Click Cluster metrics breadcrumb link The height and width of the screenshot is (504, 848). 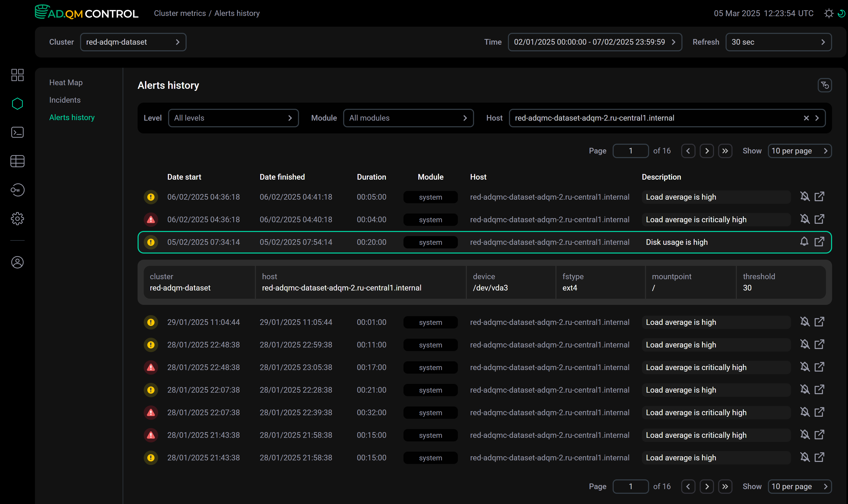[180, 13]
